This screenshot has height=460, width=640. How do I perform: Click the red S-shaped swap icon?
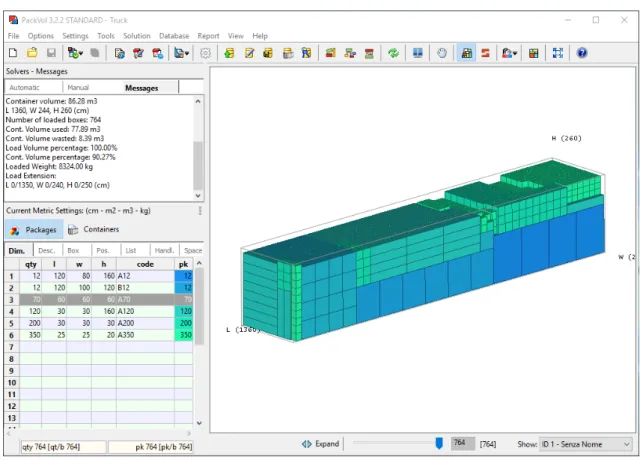[485, 53]
